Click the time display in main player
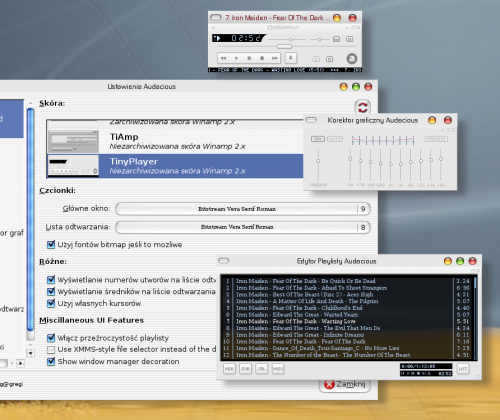500x420 pixels. [x=246, y=38]
